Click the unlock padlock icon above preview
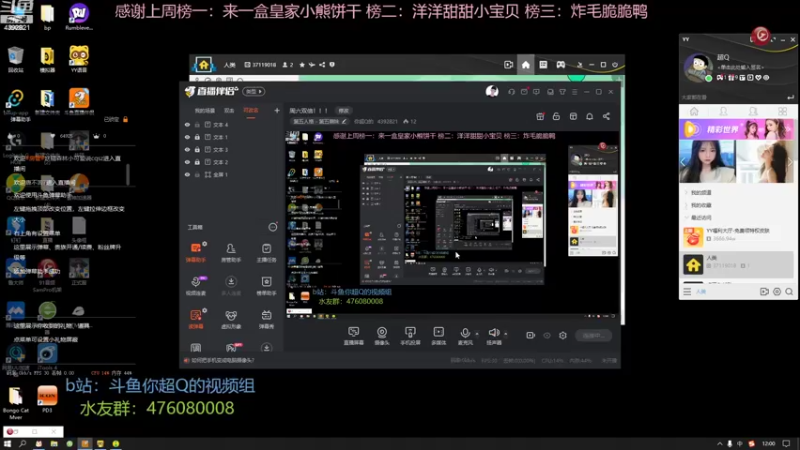800x450 pixels. click(556, 116)
